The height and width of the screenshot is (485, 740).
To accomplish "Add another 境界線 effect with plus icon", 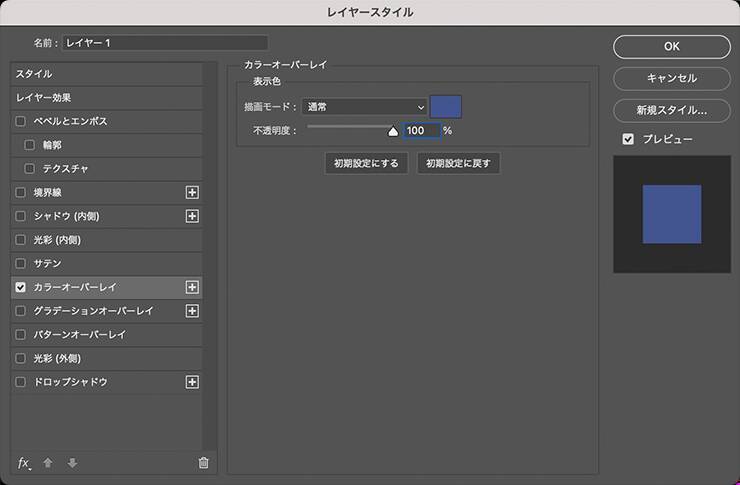I will [x=193, y=192].
